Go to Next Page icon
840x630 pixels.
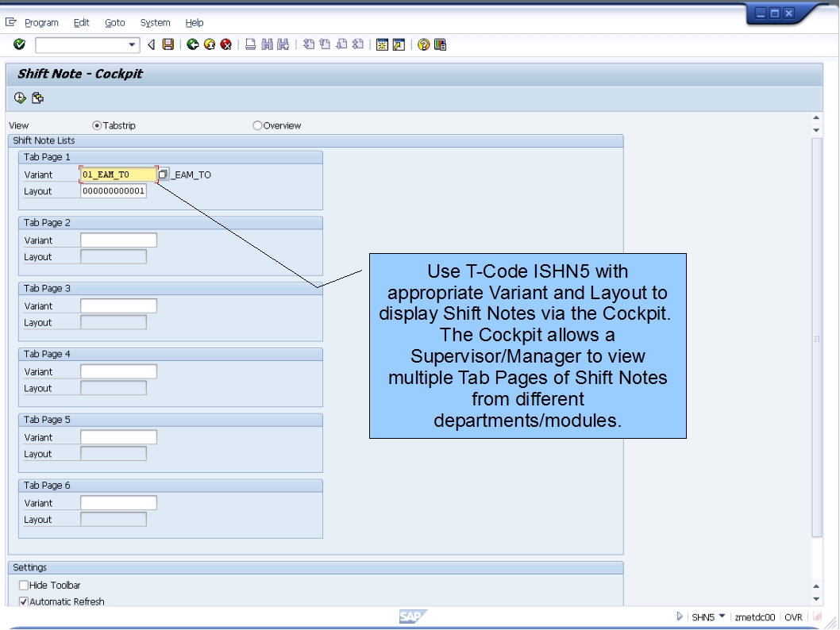(341, 44)
